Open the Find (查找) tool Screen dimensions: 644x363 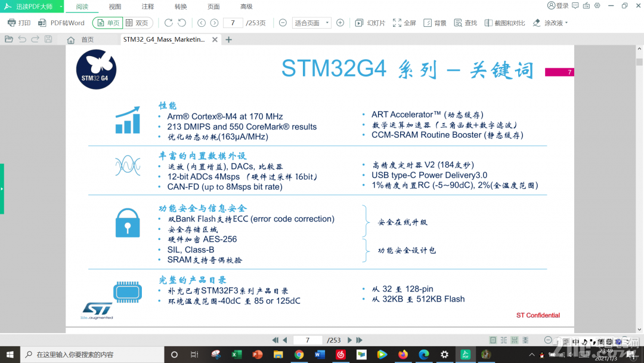(465, 23)
